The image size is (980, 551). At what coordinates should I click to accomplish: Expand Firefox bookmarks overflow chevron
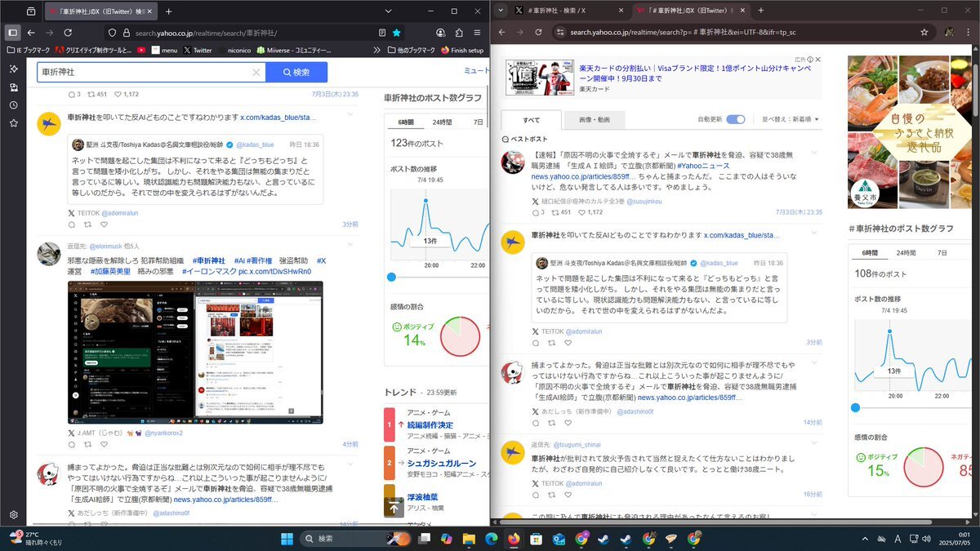point(379,50)
